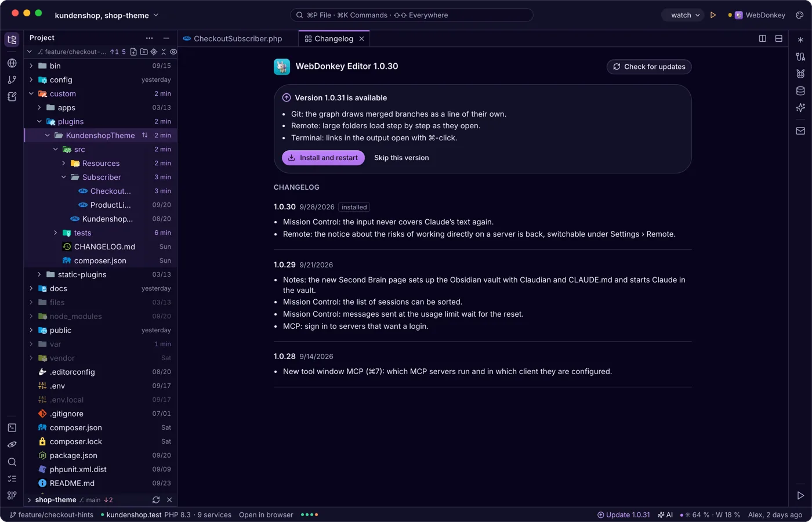Screen dimensions: 812x522
Task: Click Check for updates button
Action: pyautogui.click(x=649, y=67)
